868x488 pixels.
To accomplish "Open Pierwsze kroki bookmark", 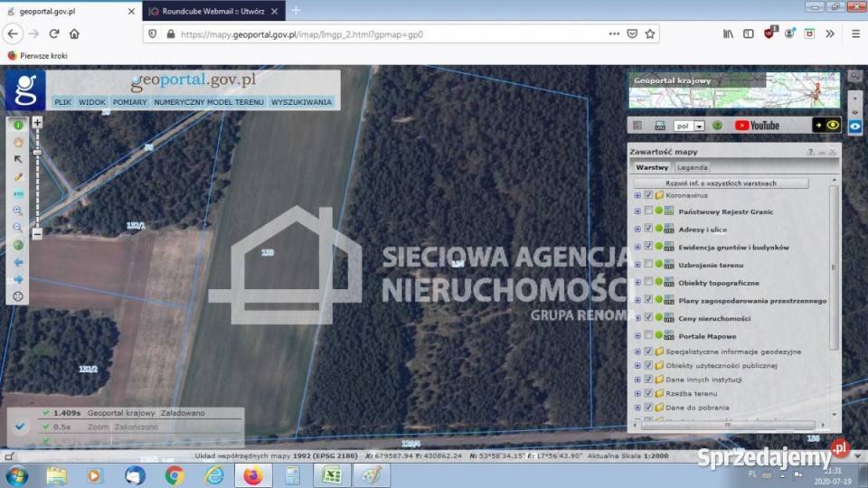I will (x=38, y=55).
